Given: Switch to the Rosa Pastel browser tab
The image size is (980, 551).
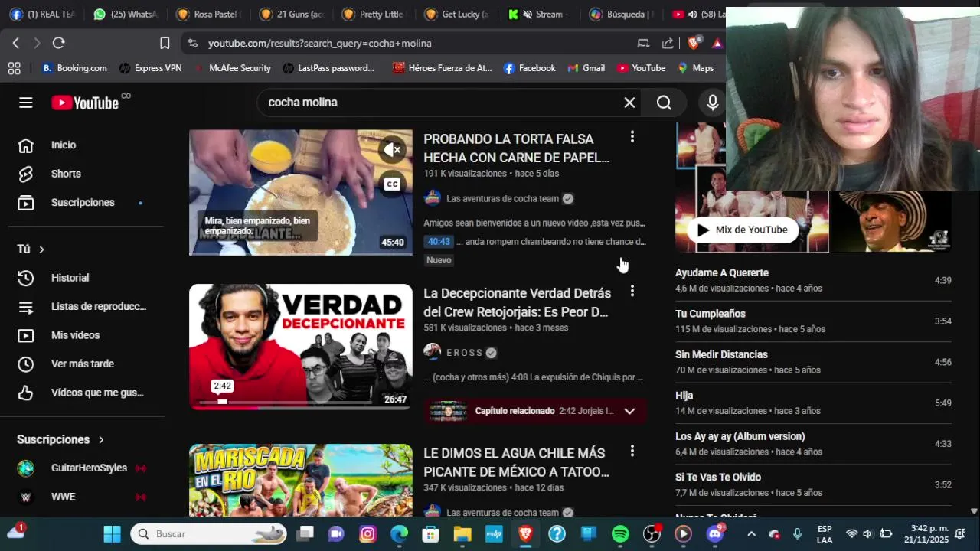Looking at the screenshot, I should point(208,14).
